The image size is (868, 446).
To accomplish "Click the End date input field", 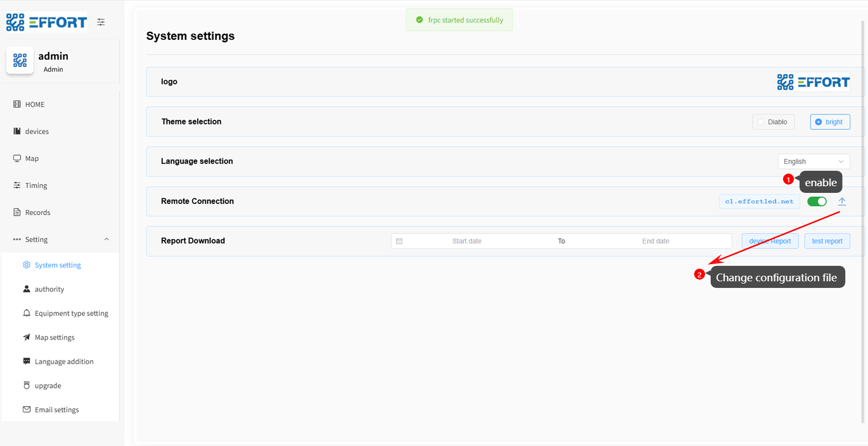I will point(655,241).
